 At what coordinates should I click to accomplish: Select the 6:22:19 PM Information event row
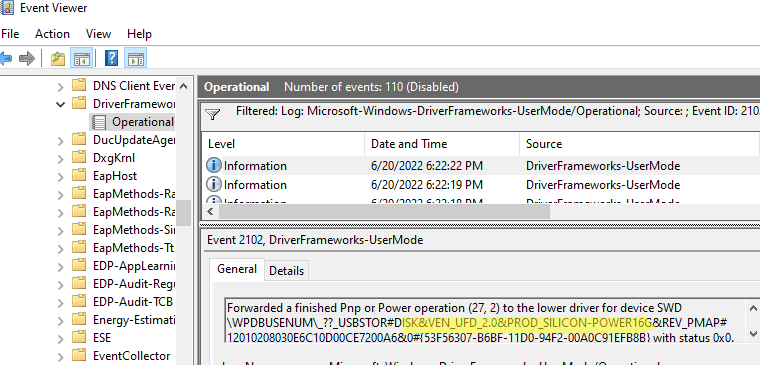coord(481,185)
